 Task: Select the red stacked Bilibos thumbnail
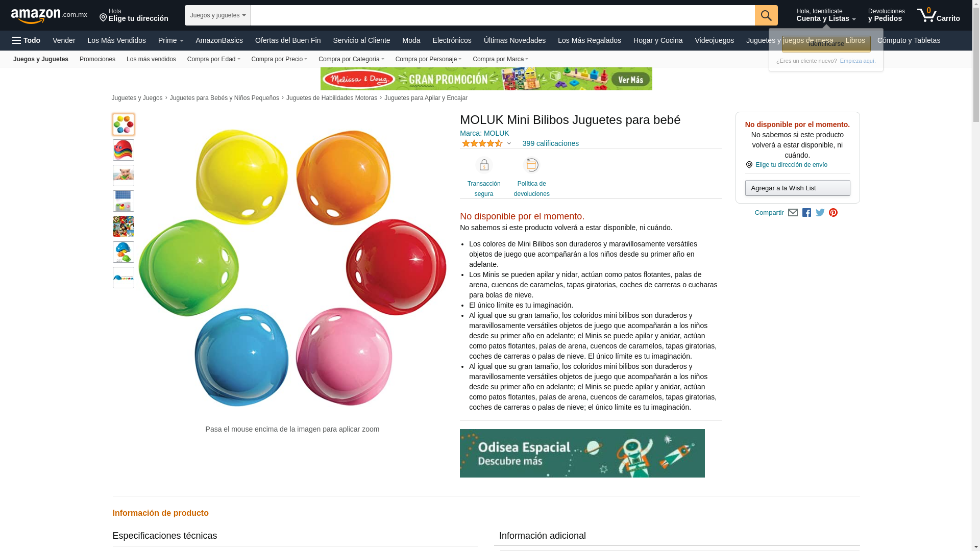124,150
